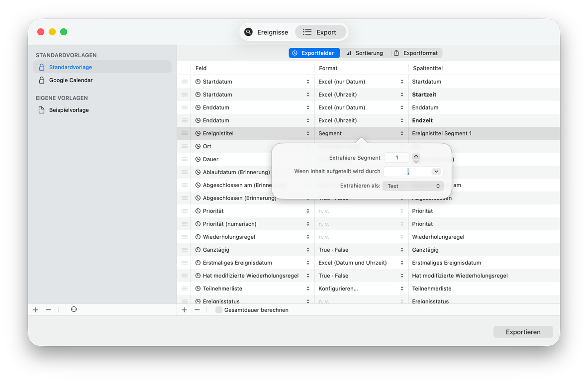Image resolution: width=588 pixels, height=383 pixels.
Task: Open the Segment format dropdown
Action: pyautogui.click(x=401, y=133)
